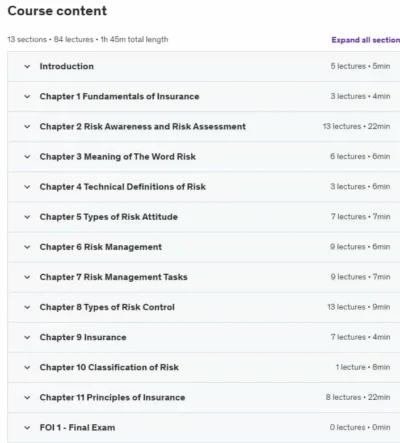Screen dimensions: 400x443
Task: Click chevron beside Chapter 5 Types of Risk Attitude
Action: 27,217
